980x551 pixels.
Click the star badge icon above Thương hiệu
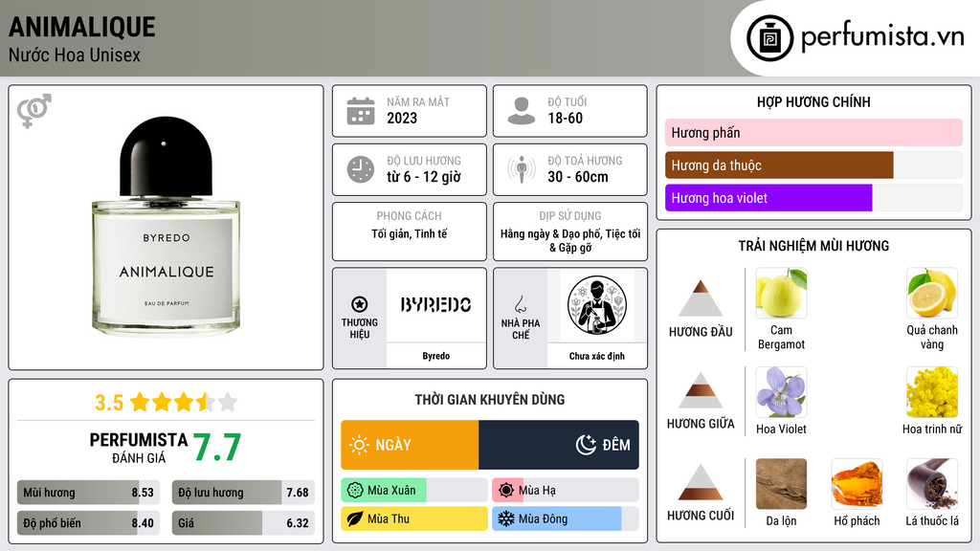click(x=360, y=304)
